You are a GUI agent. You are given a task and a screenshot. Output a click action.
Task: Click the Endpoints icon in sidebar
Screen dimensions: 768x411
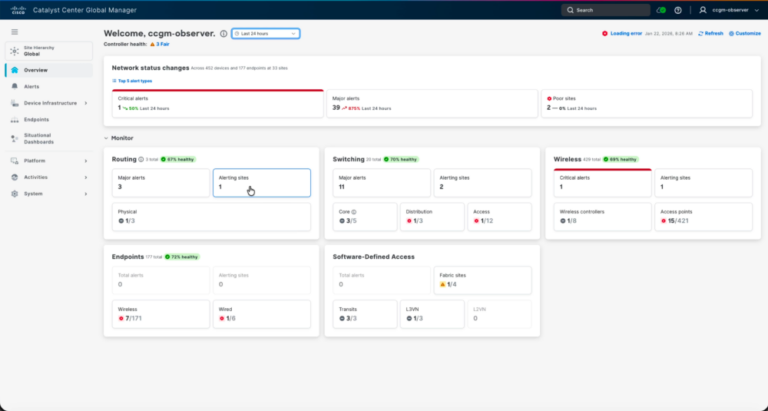[14, 118]
